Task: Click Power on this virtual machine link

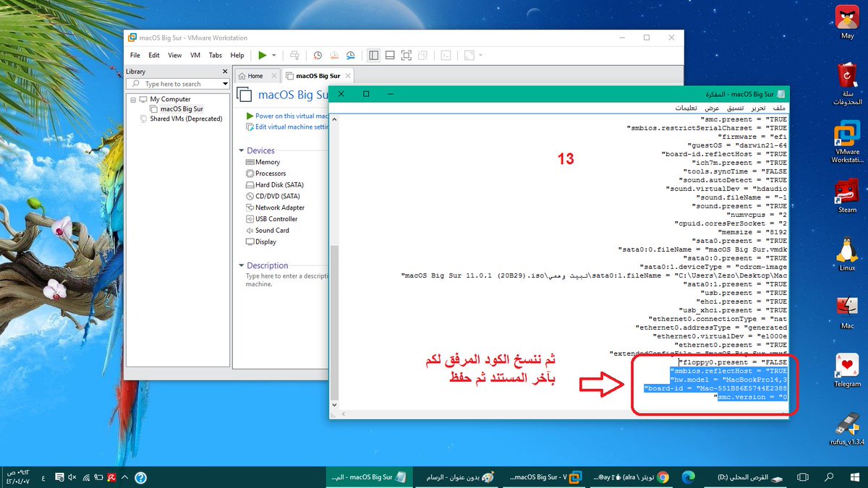Action: pyautogui.click(x=286, y=116)
